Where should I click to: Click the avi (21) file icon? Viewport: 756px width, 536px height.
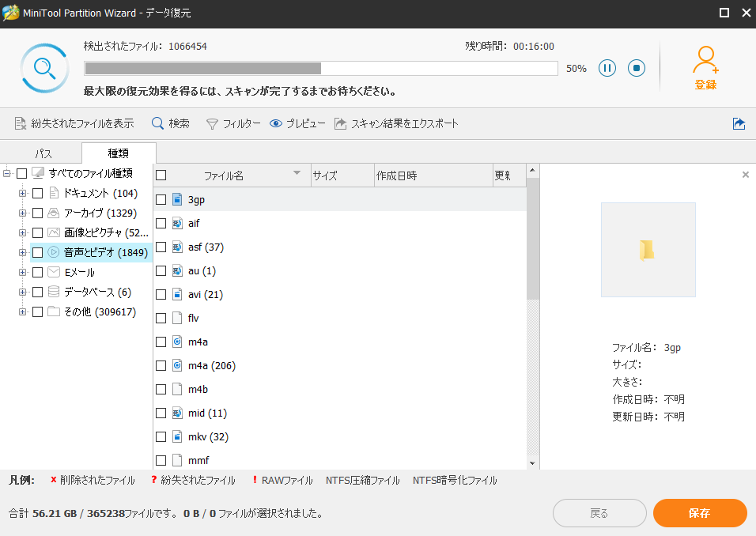[x=177, y=294]
